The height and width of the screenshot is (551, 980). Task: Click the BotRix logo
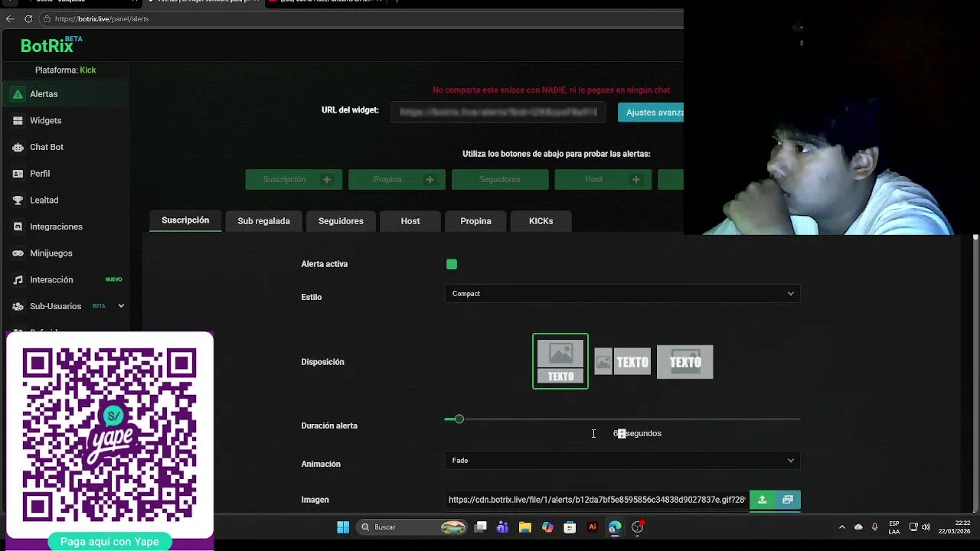51,45
